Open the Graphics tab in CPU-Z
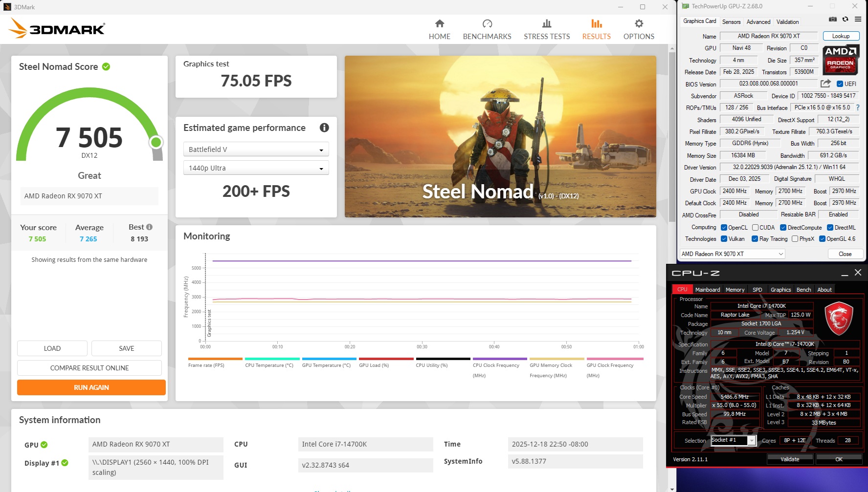This screenshot has height=492, width=868. coord(780,290)
